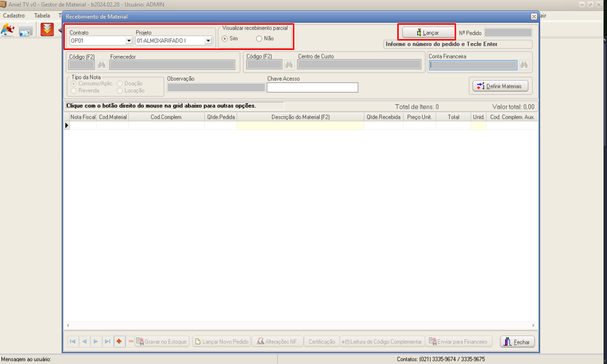Screen dimensions: 607x364
Task: Click inside the Chave Acesso text field
Action: [x=312, y=88]
